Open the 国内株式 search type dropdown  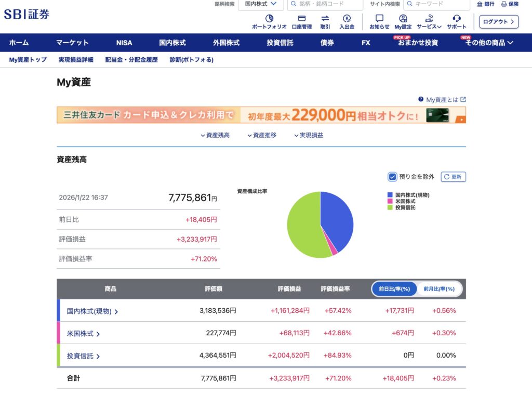(x=261, y=4)
